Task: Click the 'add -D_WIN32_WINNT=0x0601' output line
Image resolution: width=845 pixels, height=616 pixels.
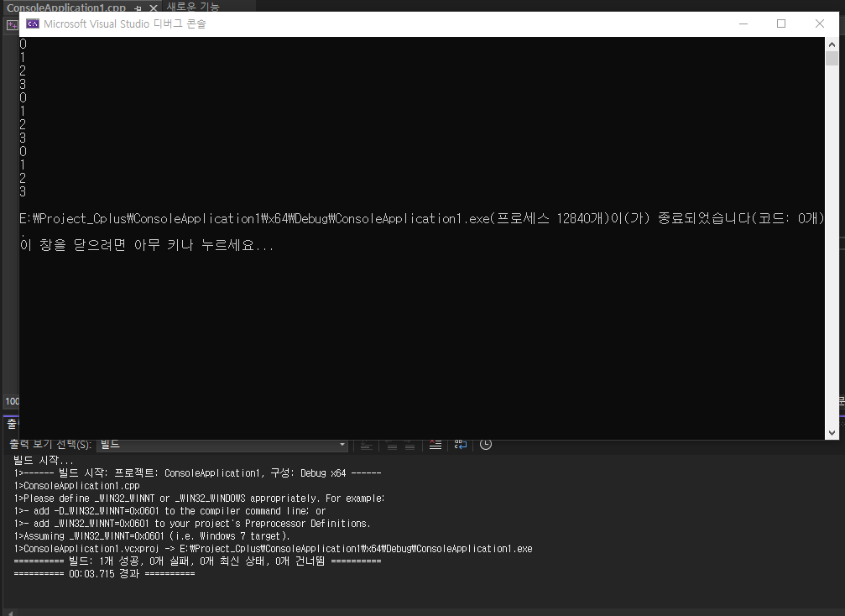Action: point(170,511)
